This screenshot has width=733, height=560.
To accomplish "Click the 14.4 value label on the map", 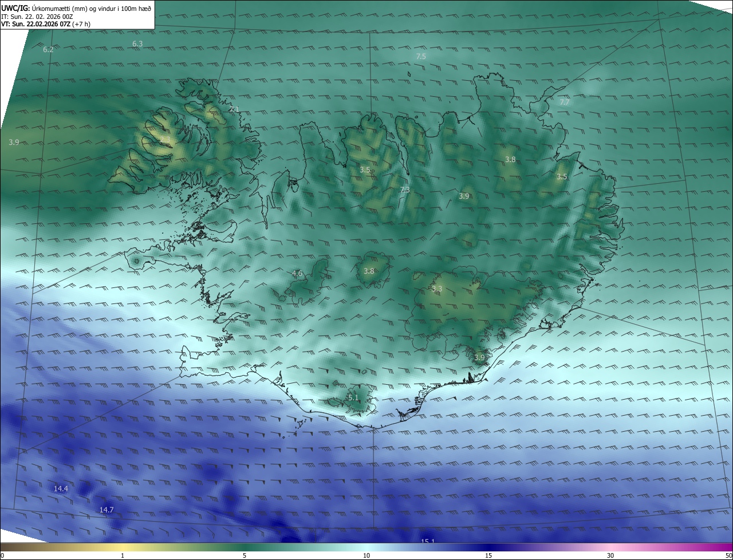I will 61,488.
